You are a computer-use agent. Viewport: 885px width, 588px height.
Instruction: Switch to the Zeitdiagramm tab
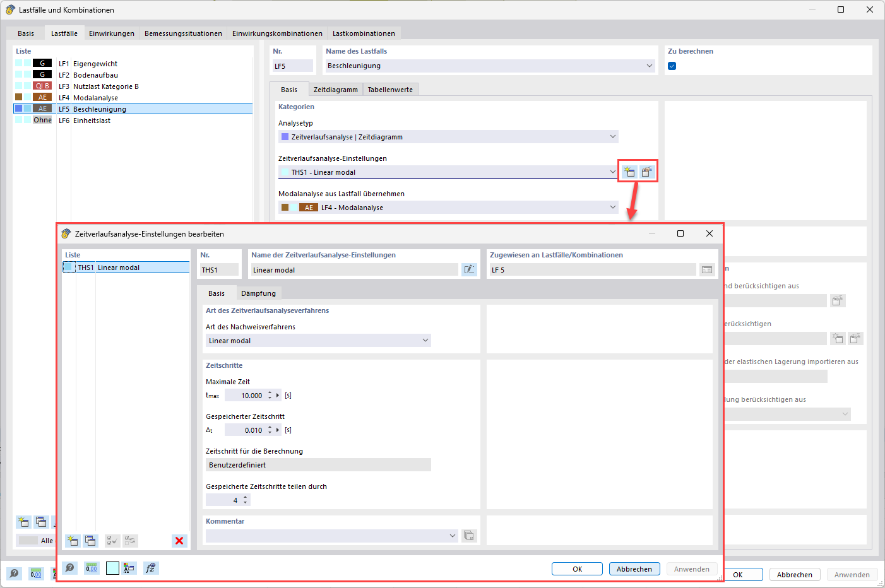336,90
